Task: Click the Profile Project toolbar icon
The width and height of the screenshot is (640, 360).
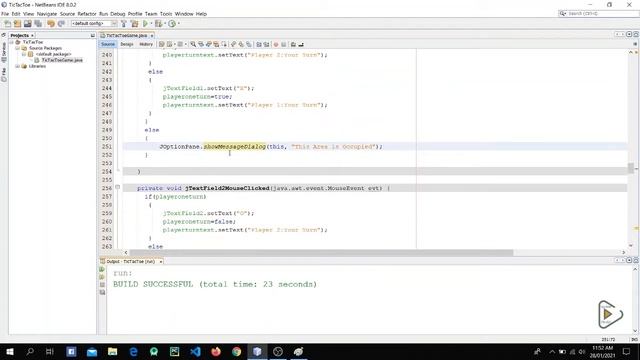Action: [172, 24]
